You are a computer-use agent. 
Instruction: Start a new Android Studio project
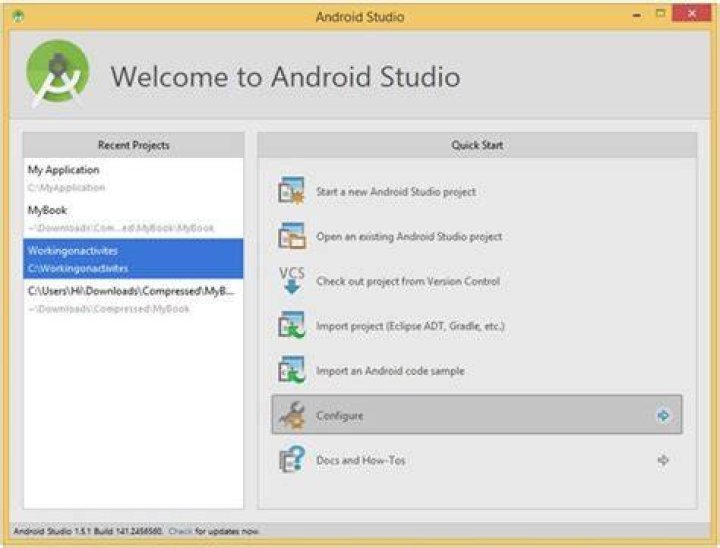coord(396,192)
